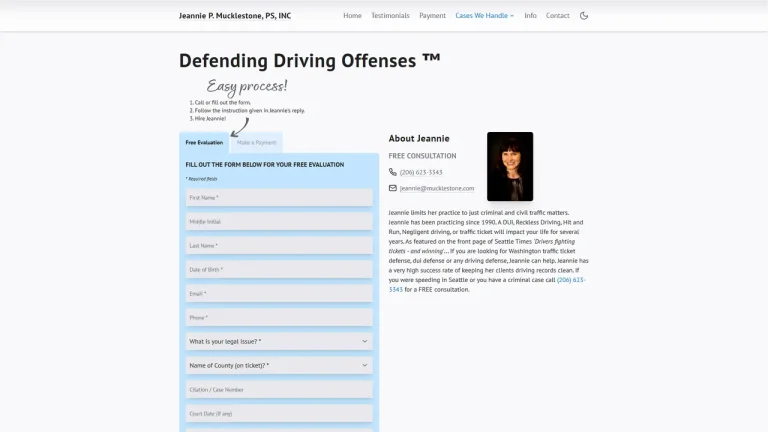This screenshot has height=432, width=768.
Task: Focus the Court Date field
Action: tap(279, 413)
